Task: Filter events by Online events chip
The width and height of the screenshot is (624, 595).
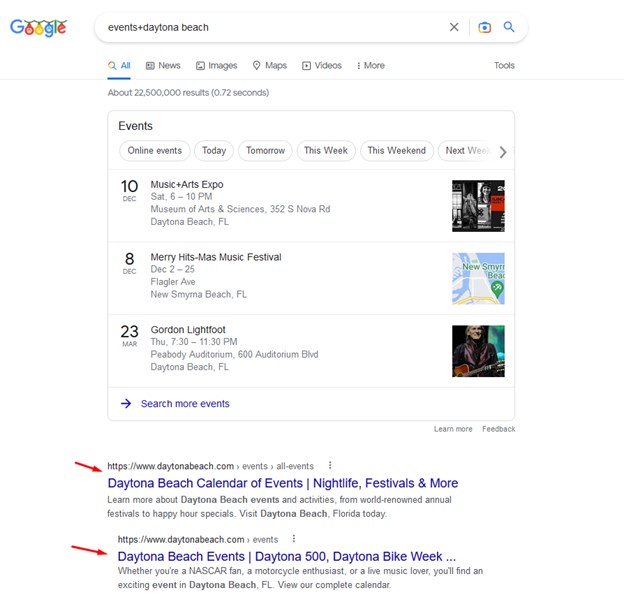Action: pos(155,151)
